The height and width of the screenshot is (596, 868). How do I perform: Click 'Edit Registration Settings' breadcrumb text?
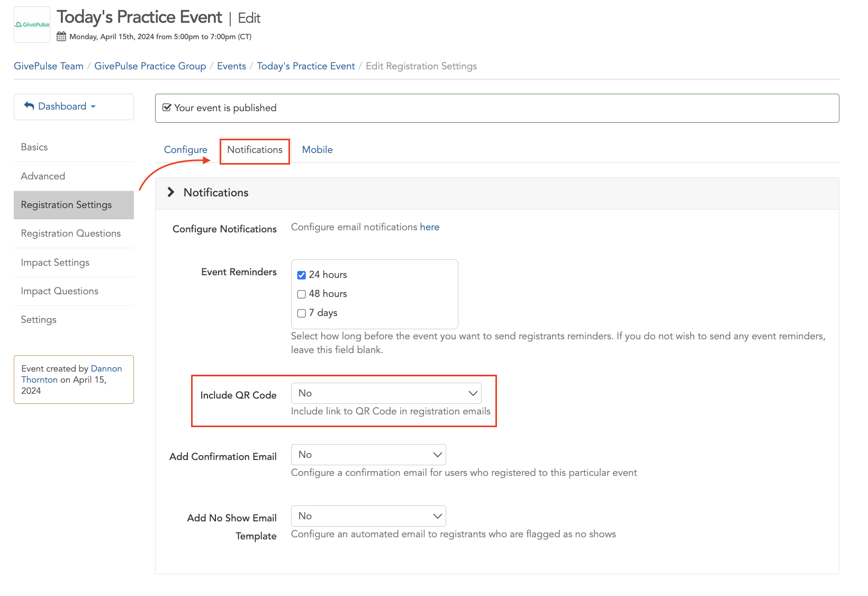(x=421, y=66)
